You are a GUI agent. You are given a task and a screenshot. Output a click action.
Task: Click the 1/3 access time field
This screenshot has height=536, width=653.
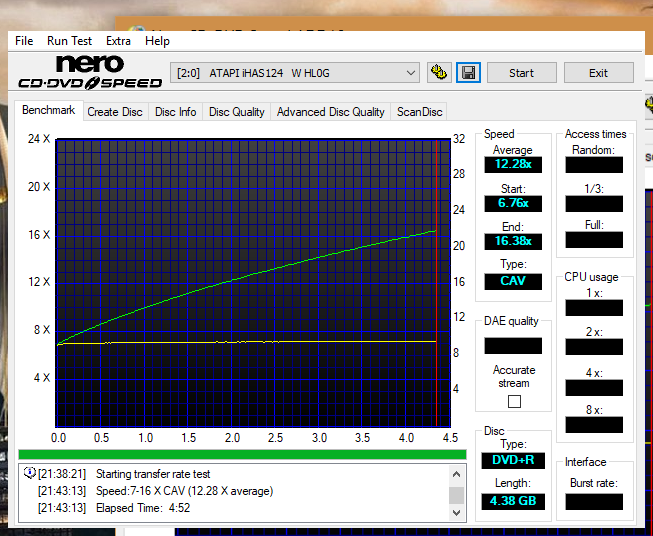(594, 204)
